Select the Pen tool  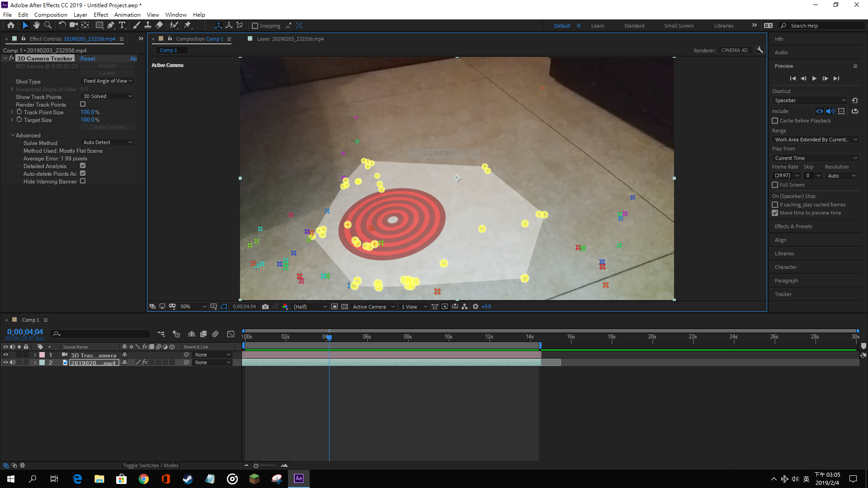coord(111,25)
